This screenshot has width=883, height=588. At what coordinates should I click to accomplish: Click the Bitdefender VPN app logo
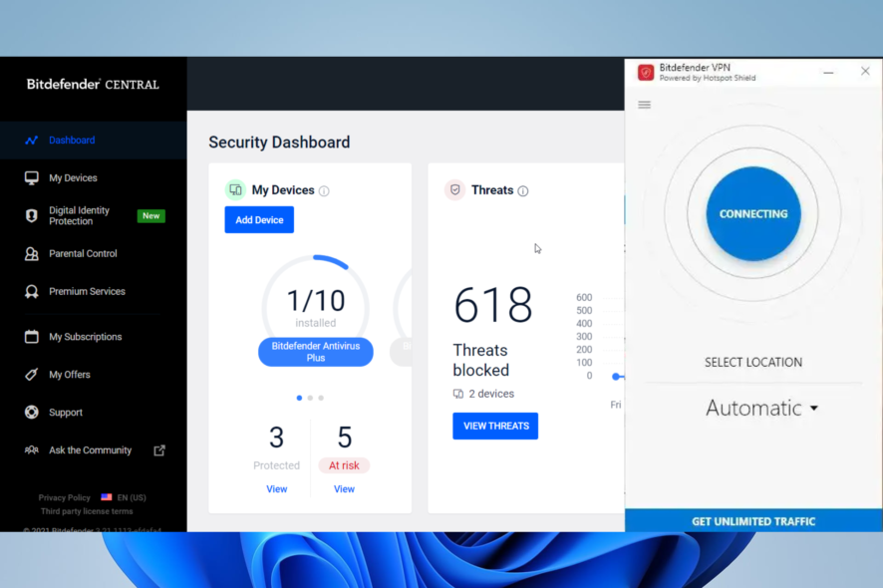[x=646, y=73]
